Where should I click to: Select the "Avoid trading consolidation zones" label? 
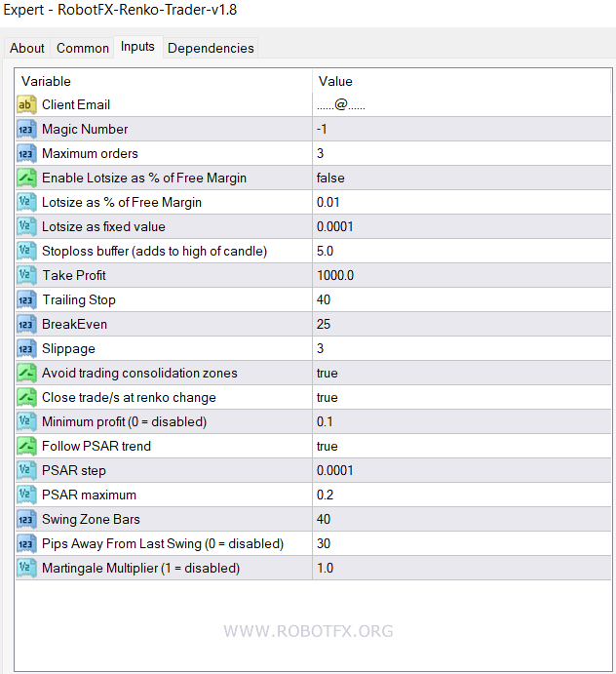click(139, 373)
